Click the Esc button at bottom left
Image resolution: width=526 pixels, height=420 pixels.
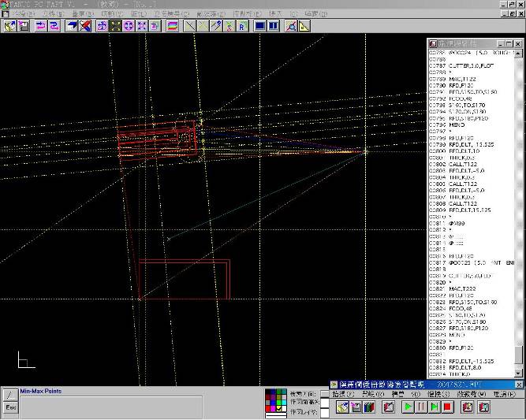[x=10, y=407]
